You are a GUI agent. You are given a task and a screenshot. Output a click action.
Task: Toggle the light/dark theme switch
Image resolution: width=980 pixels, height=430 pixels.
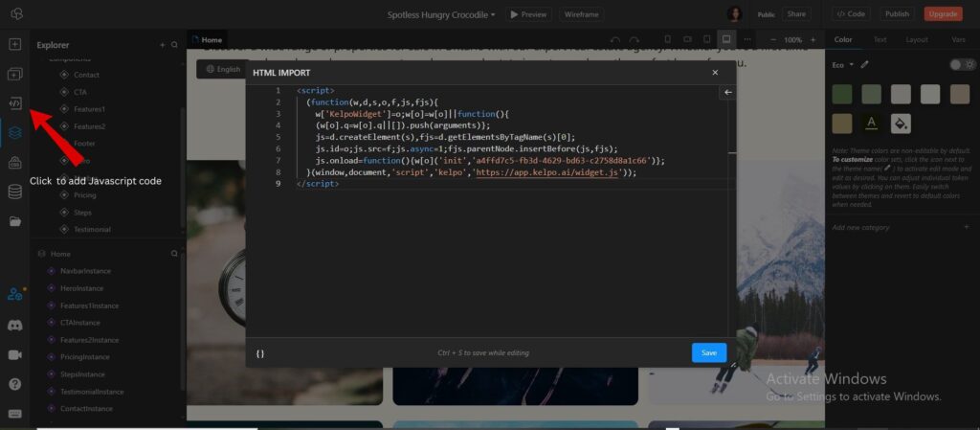pyautogui.click(x=963, y=64)
